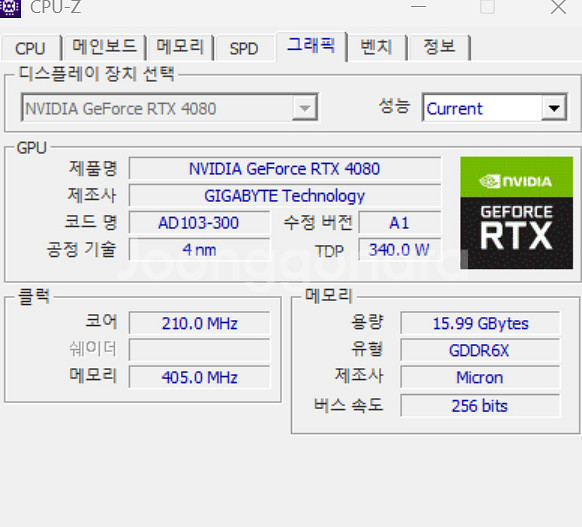Click the '코드 명' label
This screenshot has height=527, width=582.
point(91,222)
